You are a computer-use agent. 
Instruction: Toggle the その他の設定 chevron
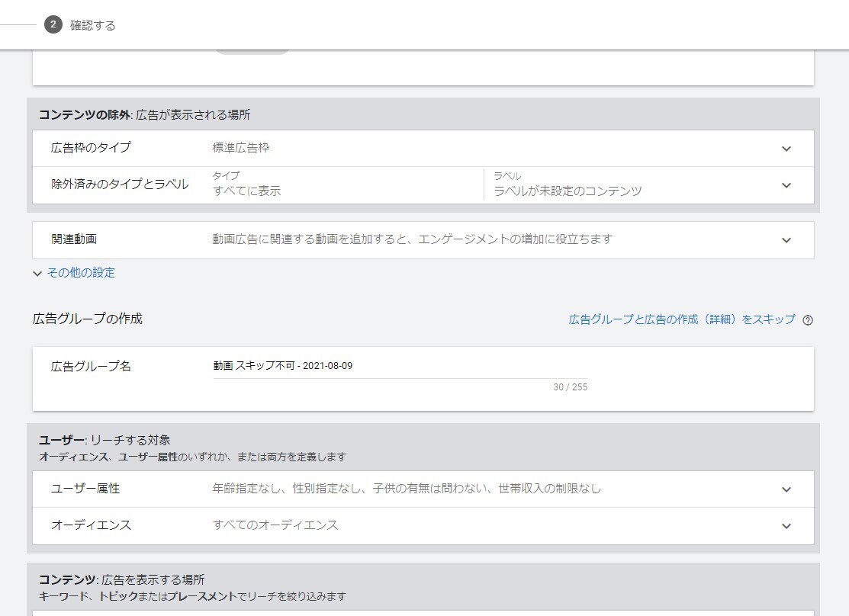(x=37, y=274)
